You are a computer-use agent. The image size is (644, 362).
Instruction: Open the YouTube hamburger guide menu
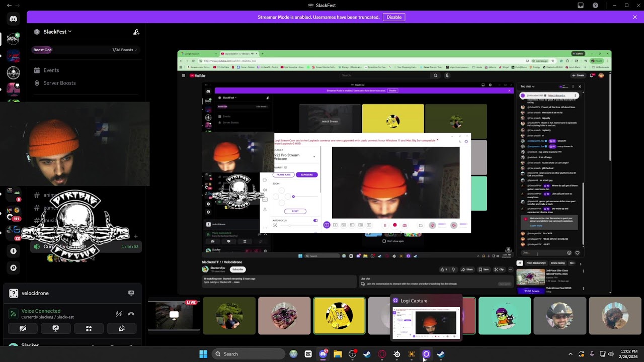[184, 75]
